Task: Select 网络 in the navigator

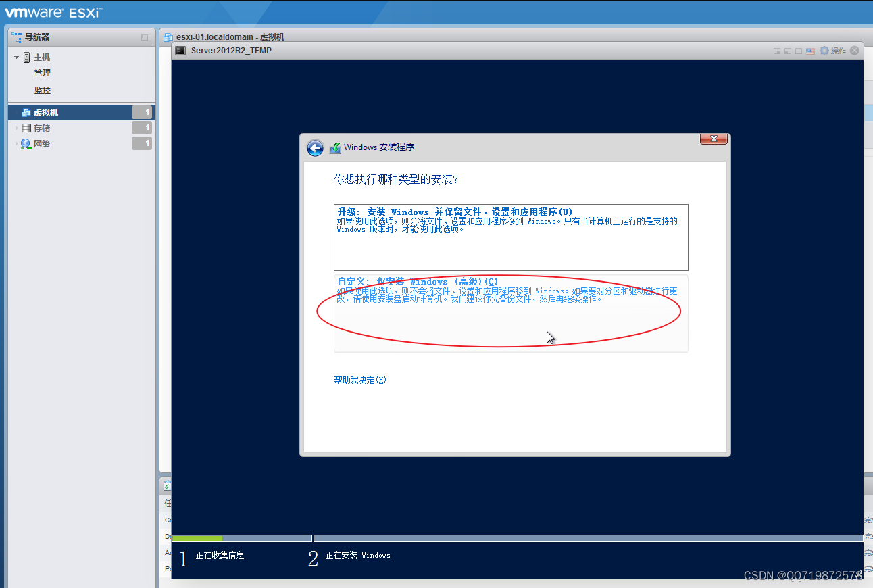Action: click(x=42, y=144)
